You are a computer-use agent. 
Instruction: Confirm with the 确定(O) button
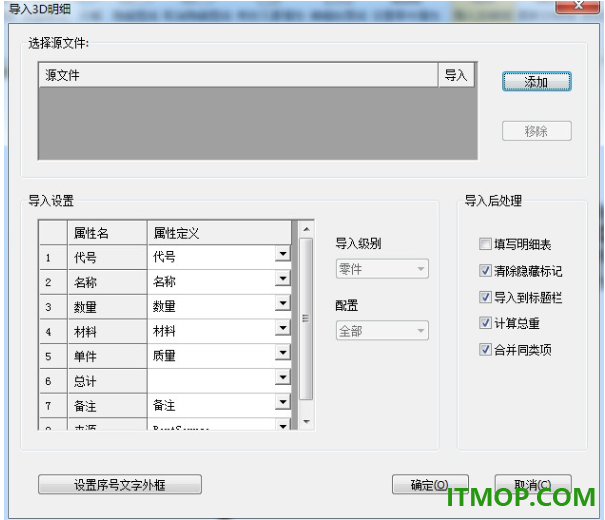coord(430,485)
